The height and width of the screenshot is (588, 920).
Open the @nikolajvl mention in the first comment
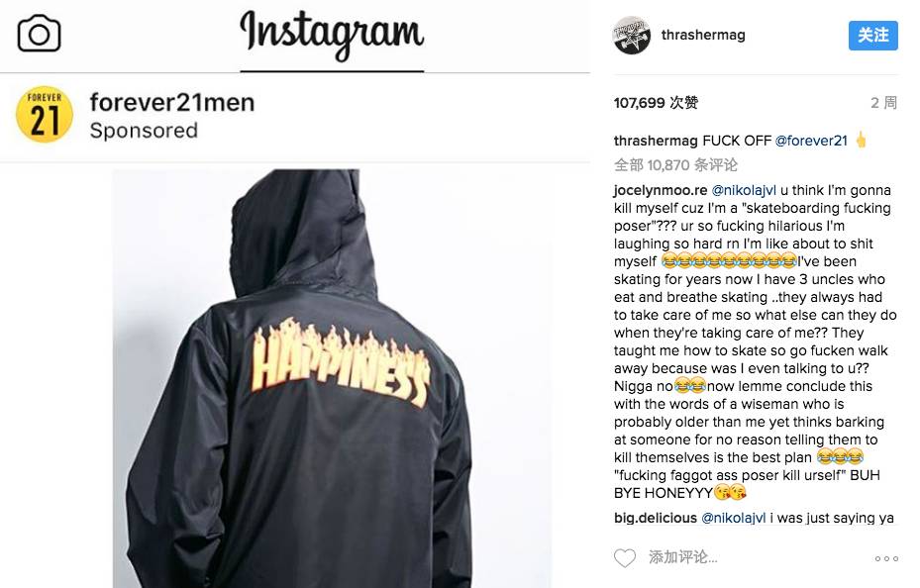(744, 190)
